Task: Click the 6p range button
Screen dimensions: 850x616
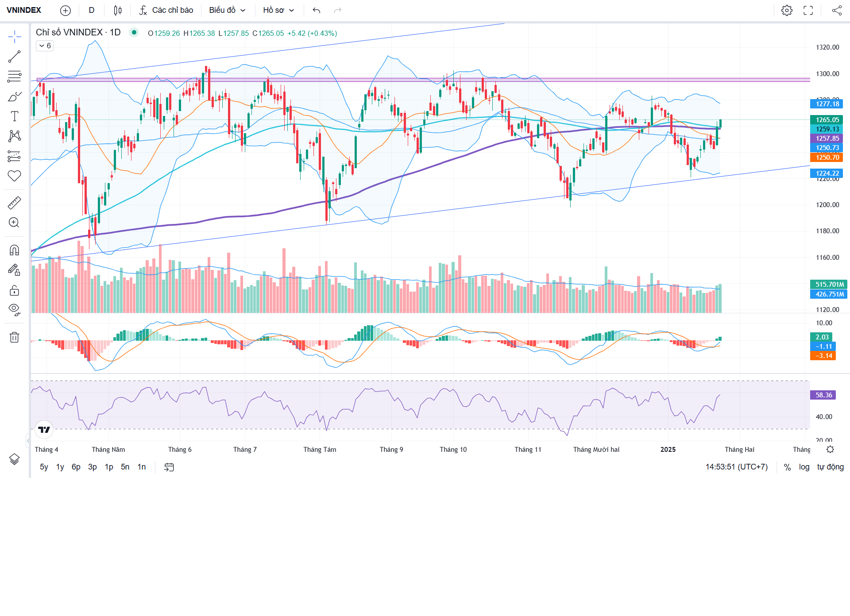Action: [x=76, y=467]
